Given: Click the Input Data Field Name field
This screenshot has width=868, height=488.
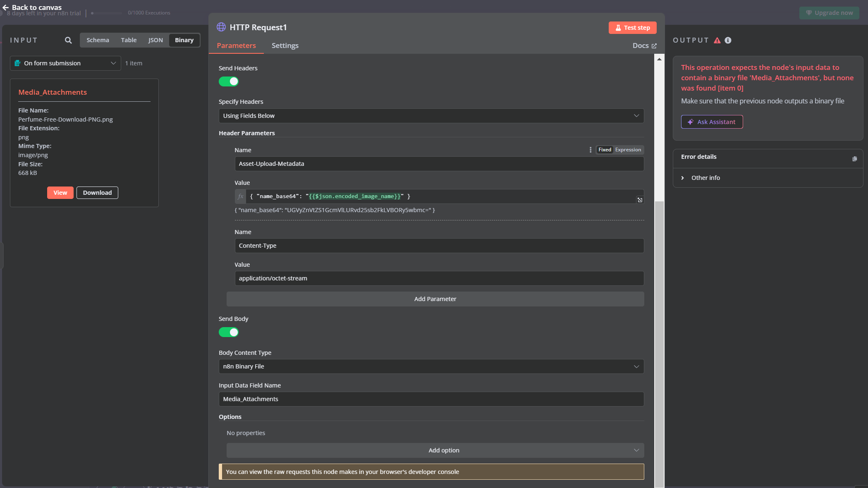Looking at the screenshot, I should [x=431, y=399].
